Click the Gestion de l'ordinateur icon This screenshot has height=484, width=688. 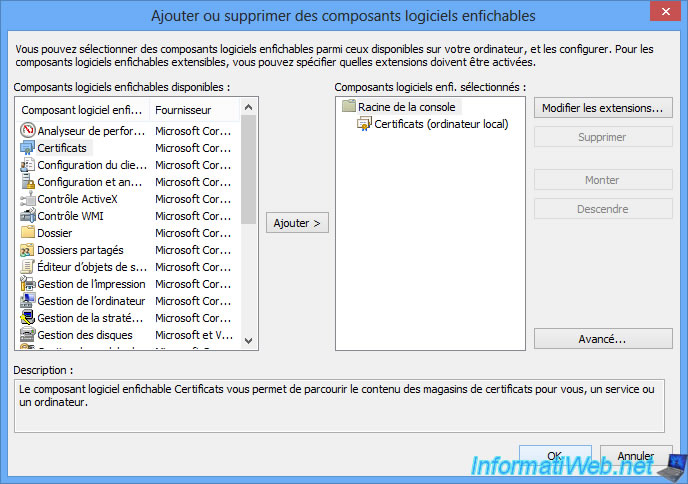tap(28, 301)
